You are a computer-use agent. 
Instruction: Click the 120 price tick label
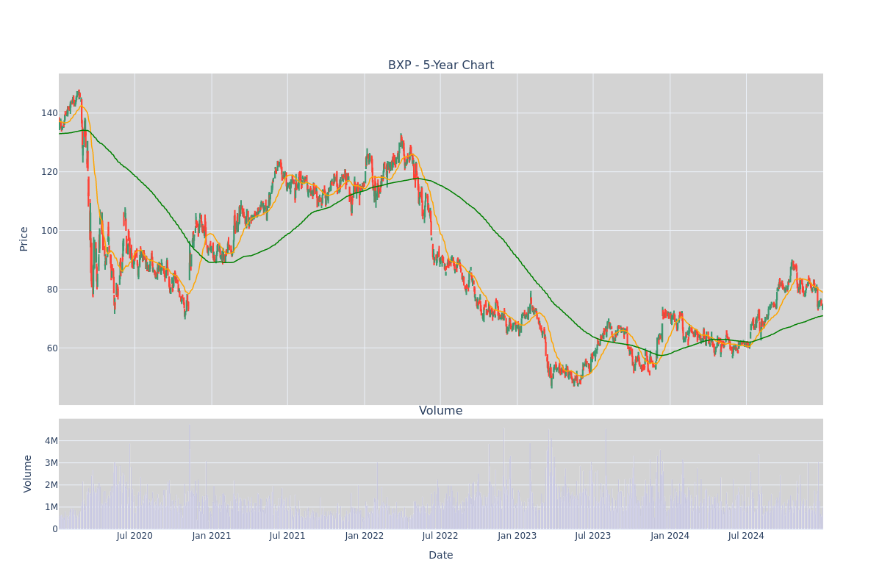tap(49, 172)
